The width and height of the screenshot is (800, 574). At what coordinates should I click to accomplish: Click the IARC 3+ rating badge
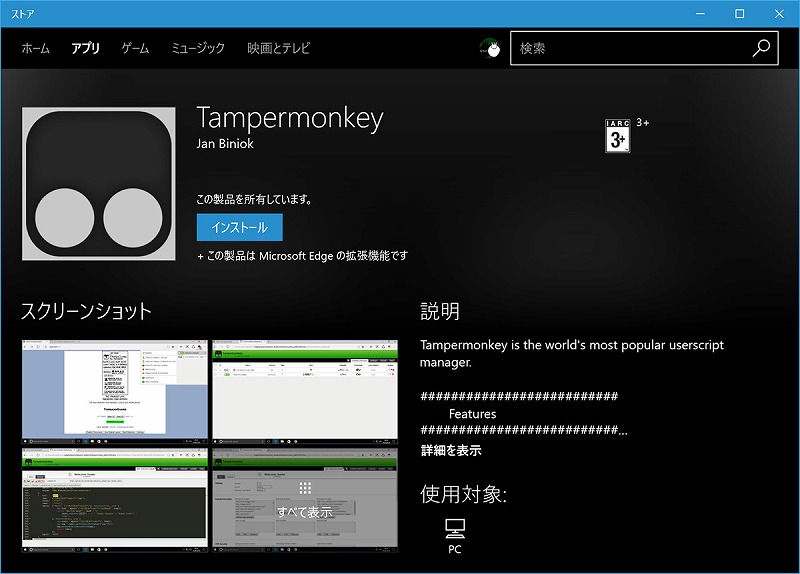(617, 136)
